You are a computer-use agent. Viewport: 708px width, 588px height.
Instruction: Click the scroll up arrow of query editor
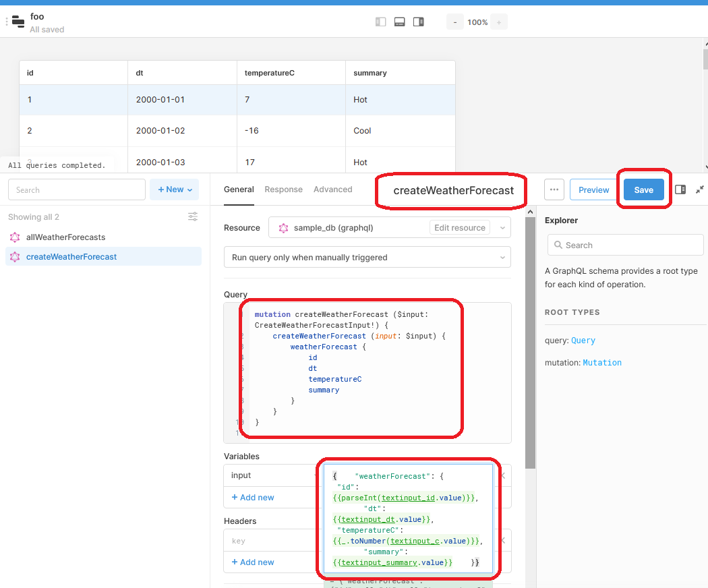point(530,211)
